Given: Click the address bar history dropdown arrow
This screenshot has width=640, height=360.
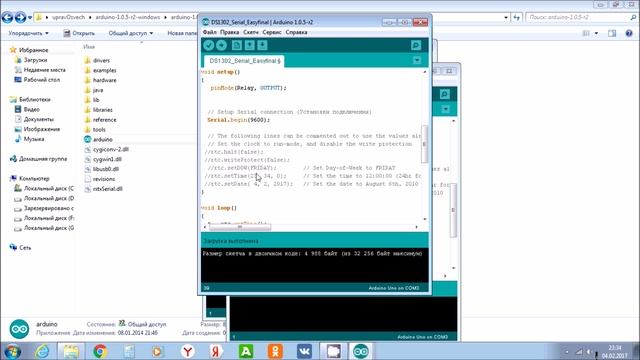Looking at the screenshot, I should (x=506, y=18).
